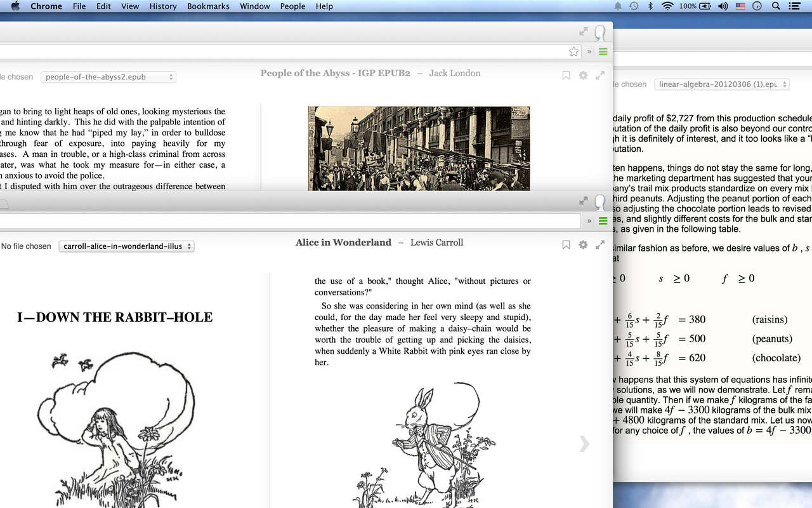Toggle fullscreen reading in People of the Abyss reader
The width and height of the screenshot is (812, 508).
point(600,76)
